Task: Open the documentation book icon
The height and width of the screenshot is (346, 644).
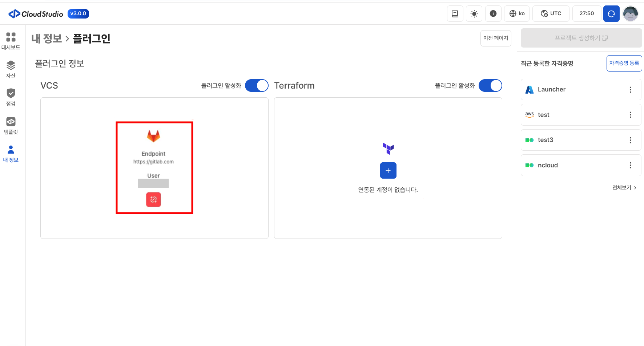Action: pyautogui.click(x=455, y=14)
